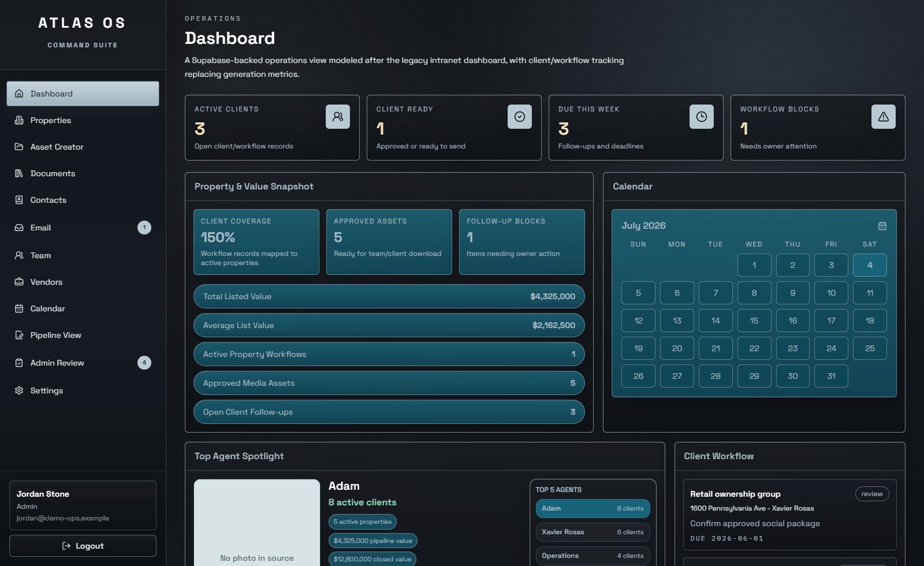
Task: Click the Pipeline View edit icon
Action: click(x=19, y=335)
